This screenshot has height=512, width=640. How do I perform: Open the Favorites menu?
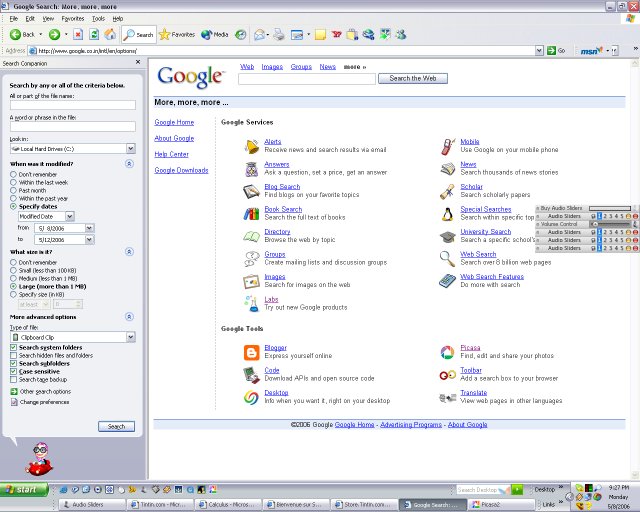click(73, 19)
